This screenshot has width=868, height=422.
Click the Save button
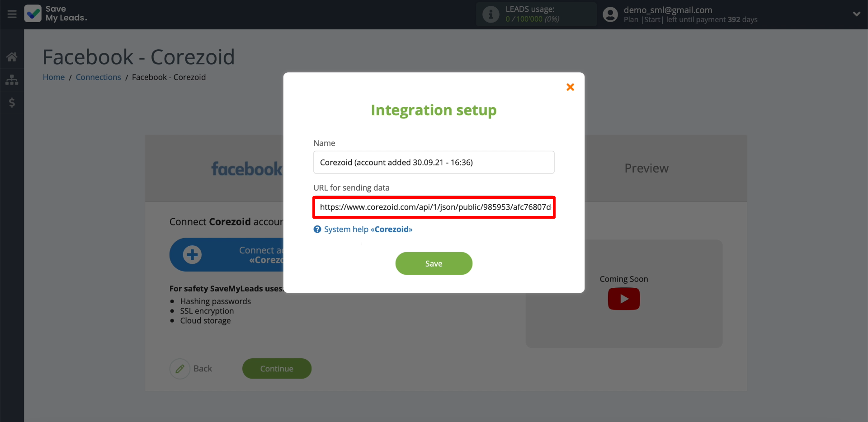pyautogui.click(x=434, y=263)
